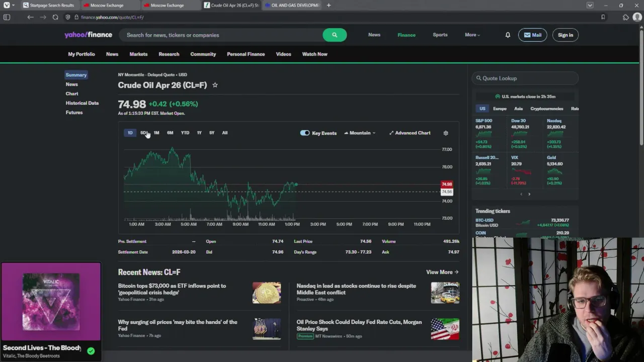Viewport: 644px width, 362px height.
Task: Click the site security shield in the address bar
Action: (68, 17)
